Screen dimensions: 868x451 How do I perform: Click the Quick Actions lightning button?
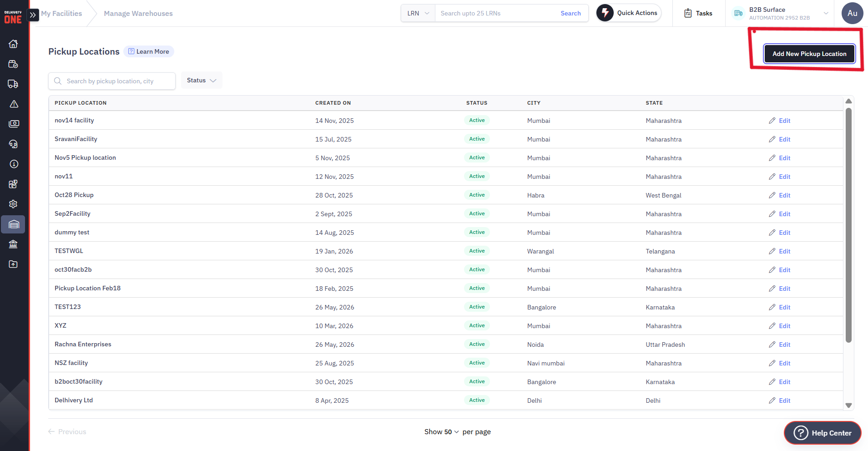pyautogui.click(x=629, y=13)
